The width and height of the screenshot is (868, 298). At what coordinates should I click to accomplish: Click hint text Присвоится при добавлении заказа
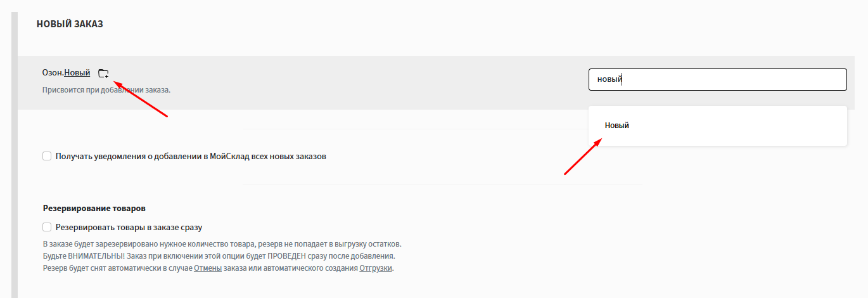pos(106,90)
